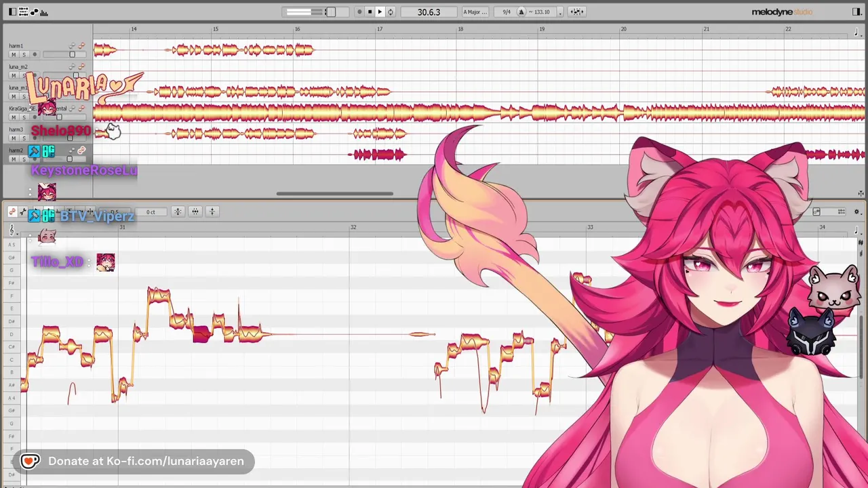The width and height of the screenshot is (868, 488).
Task: Click the track list view icon
Action: (24, 12)
